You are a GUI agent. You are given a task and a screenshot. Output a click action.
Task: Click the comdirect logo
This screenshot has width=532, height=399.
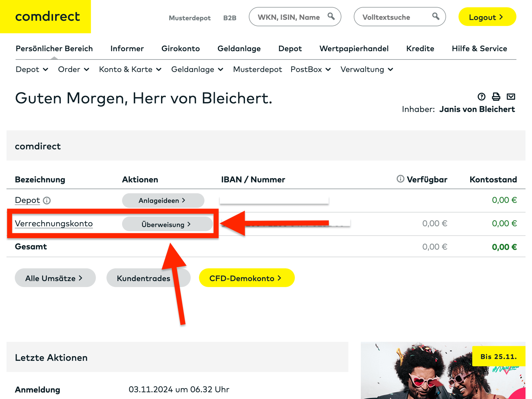tap(47, 17)
